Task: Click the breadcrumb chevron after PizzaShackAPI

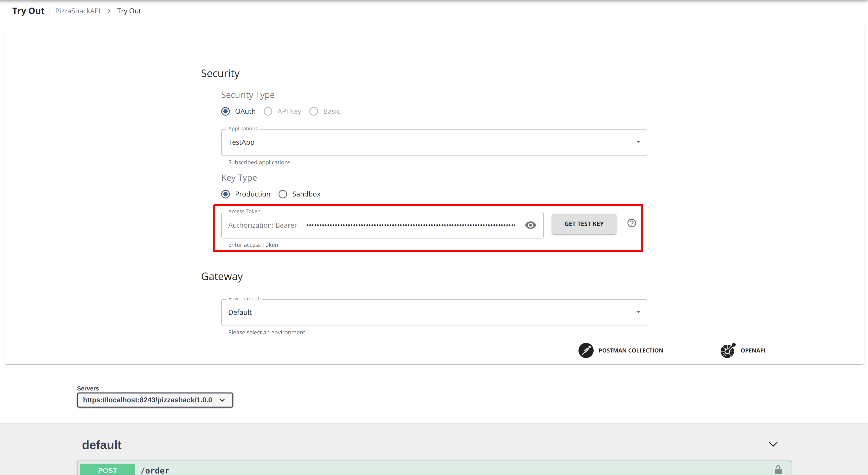Action: (109, 11)
